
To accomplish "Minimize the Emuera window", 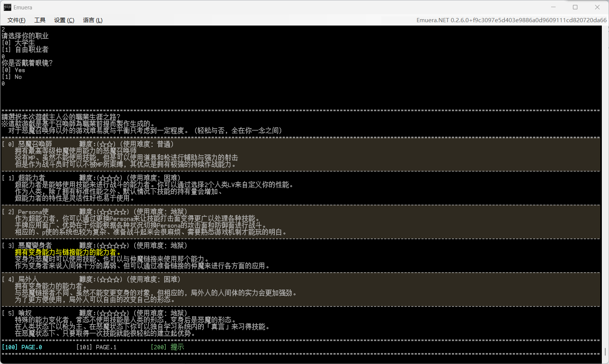I will coord(553,7).
